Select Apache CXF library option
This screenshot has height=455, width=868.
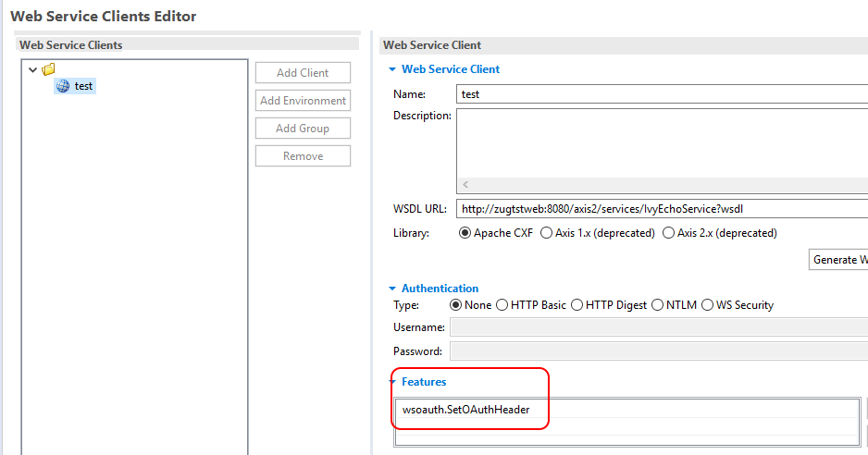pos(465,233)
